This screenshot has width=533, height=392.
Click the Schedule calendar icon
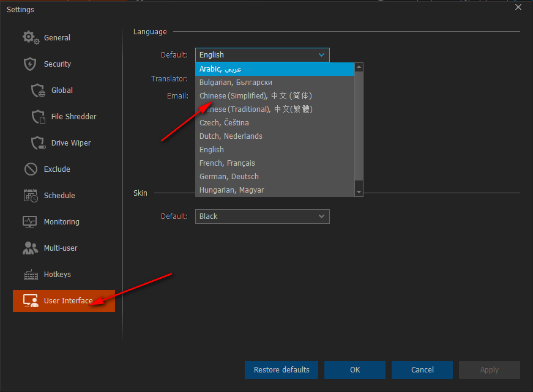click(x=31, y=196)
